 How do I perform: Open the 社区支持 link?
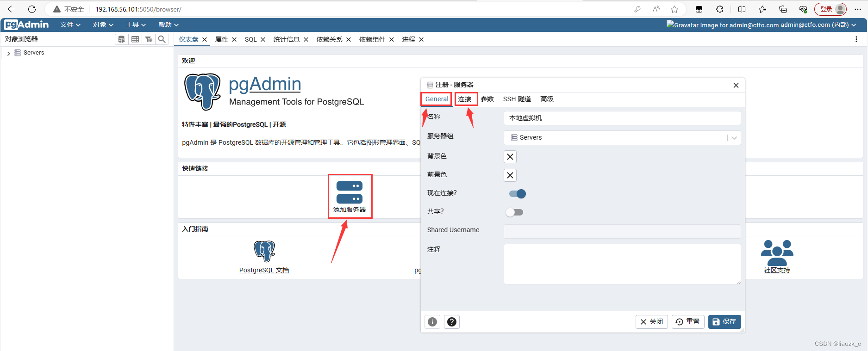coord(777,271)
